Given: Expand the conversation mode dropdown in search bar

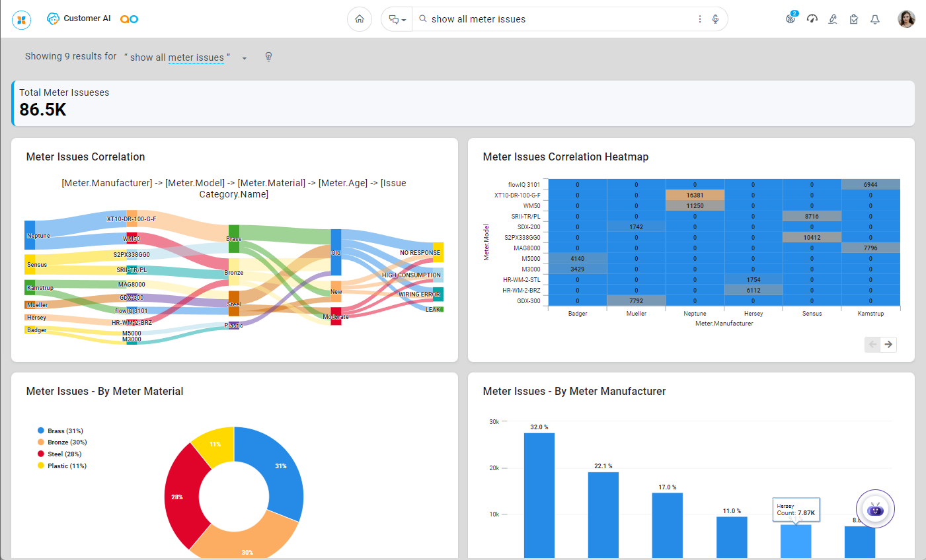Looking at the screenshot, I should tap(397, 20).
